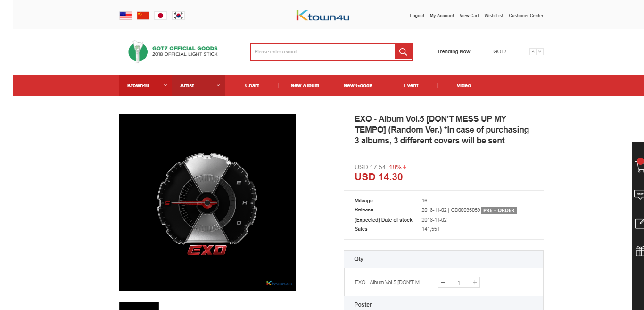Open the My Account link
Viewport: 644px width, 310px height.
tap(442, 16)
